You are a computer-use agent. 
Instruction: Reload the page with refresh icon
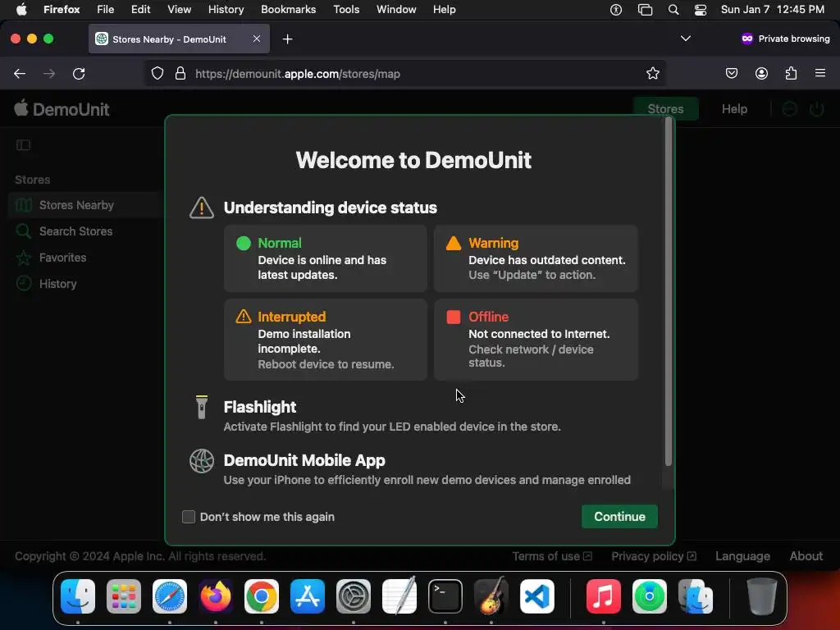[x=79, y=74]
